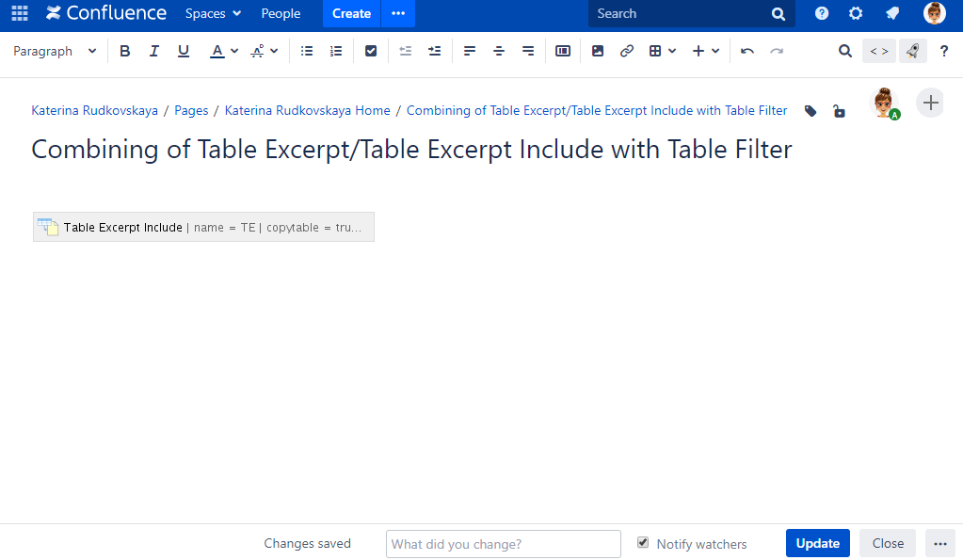Open Insert more content plus dropdown

(x=705, y=52)
